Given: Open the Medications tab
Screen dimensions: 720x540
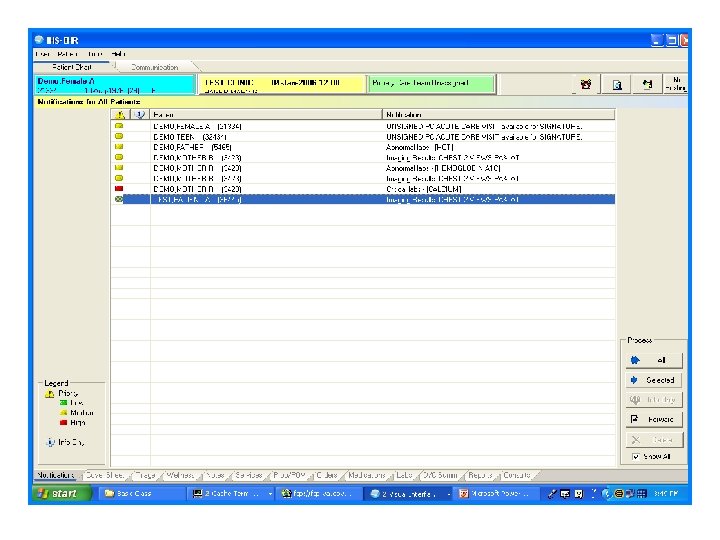Looking at the screenshot, I should coord(367,475).
